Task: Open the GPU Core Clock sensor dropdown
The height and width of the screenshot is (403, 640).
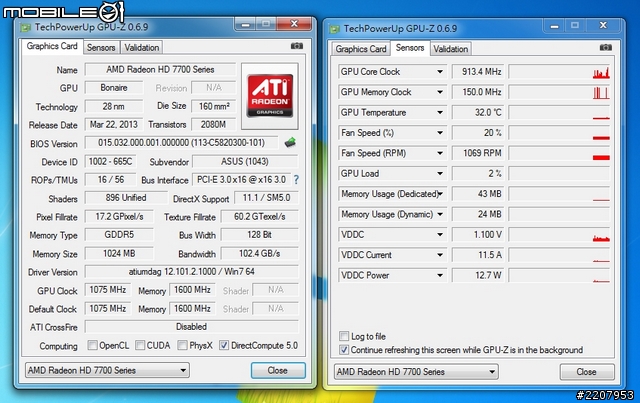Action: [440, 72]
